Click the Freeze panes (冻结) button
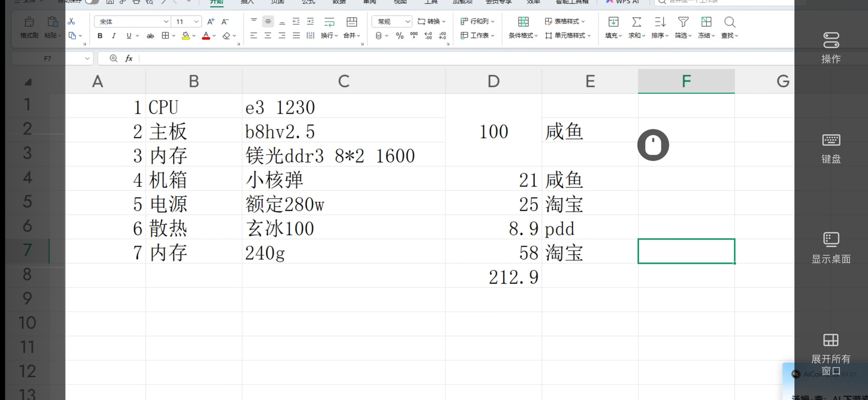The image size is (868, 400). pyautogui.click(x=706, y=28)
